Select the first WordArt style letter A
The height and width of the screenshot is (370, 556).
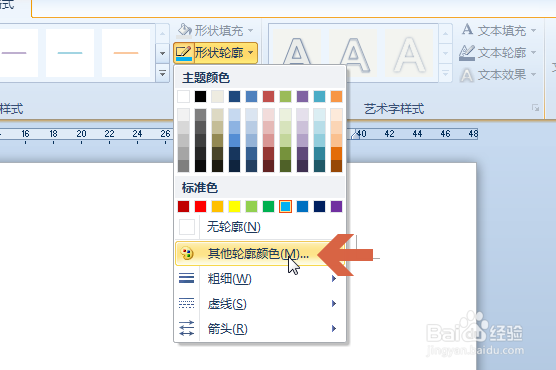tap(297, 53)
